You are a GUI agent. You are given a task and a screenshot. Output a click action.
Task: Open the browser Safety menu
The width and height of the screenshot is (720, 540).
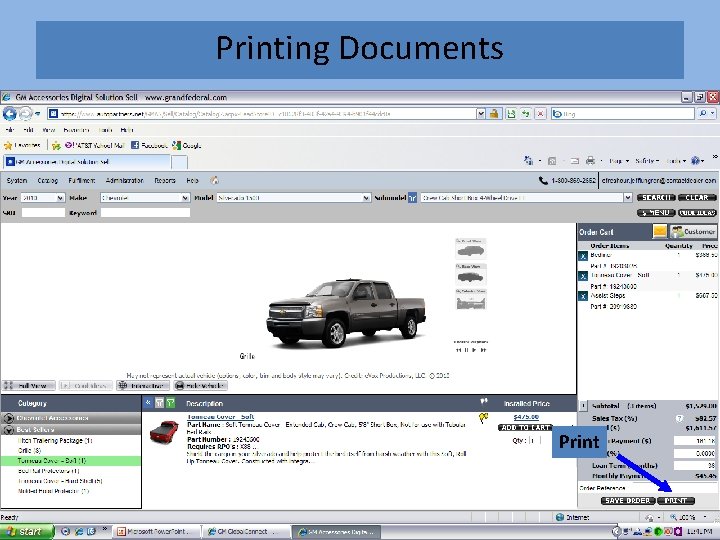pos(647,161)
